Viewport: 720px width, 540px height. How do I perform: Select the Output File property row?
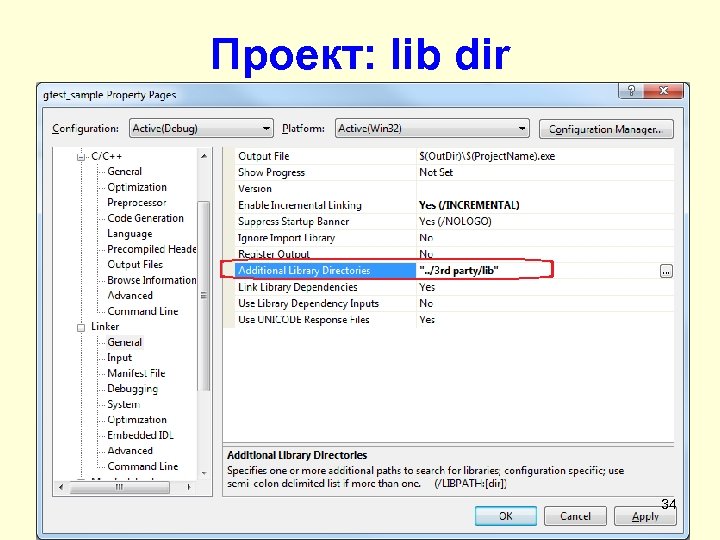coord(455,156)
